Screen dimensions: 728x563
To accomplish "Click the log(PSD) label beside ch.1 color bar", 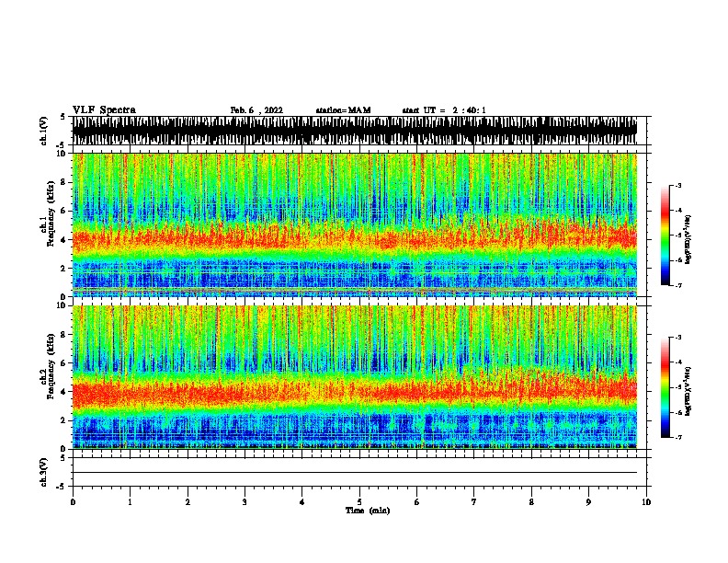I will click(688, 239).
